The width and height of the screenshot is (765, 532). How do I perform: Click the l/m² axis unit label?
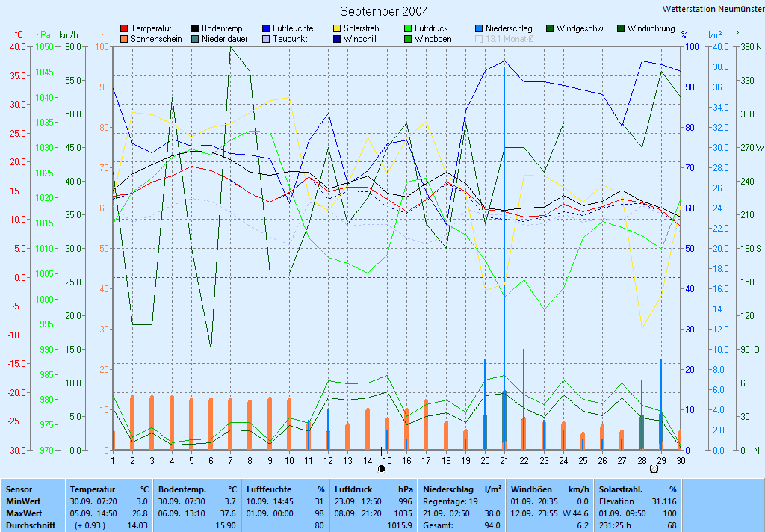pos(715,35)
